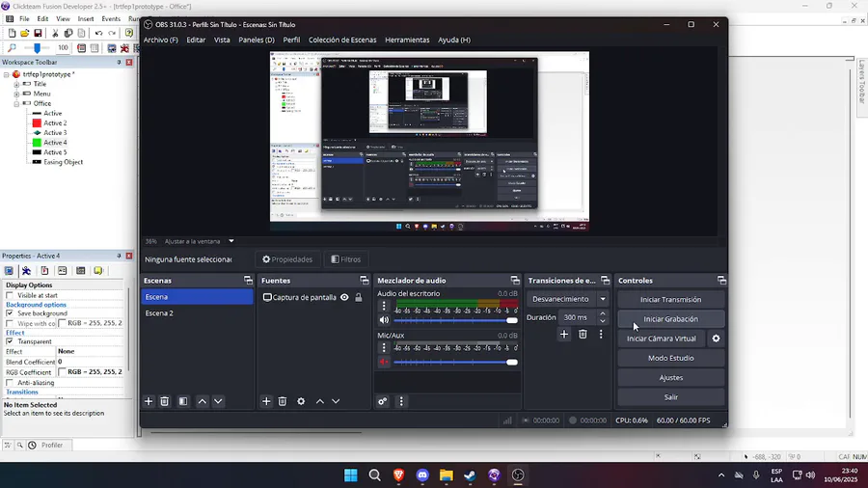Click Salir button in OBS controls
This screenshot has height=488, width=868.
click(671, 396)
